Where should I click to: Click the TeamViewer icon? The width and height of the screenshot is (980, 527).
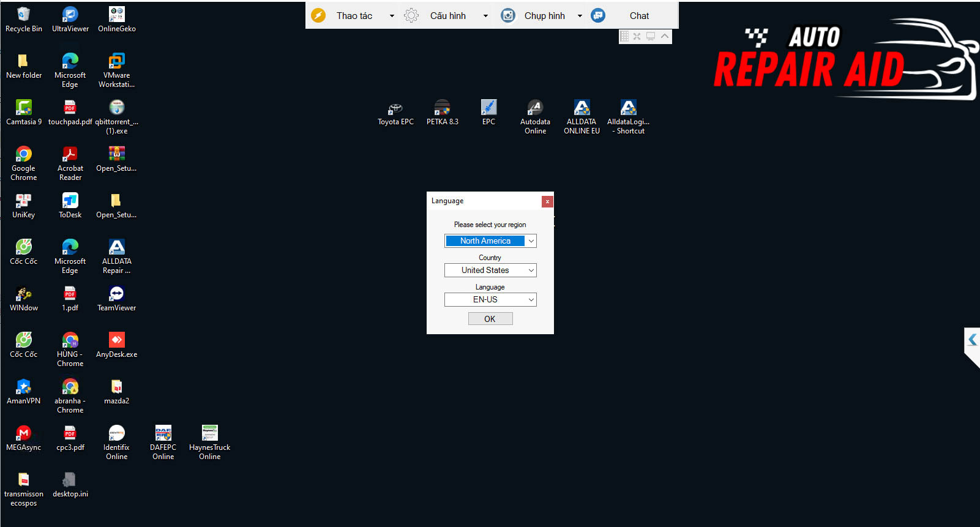[x=117, y=299]
